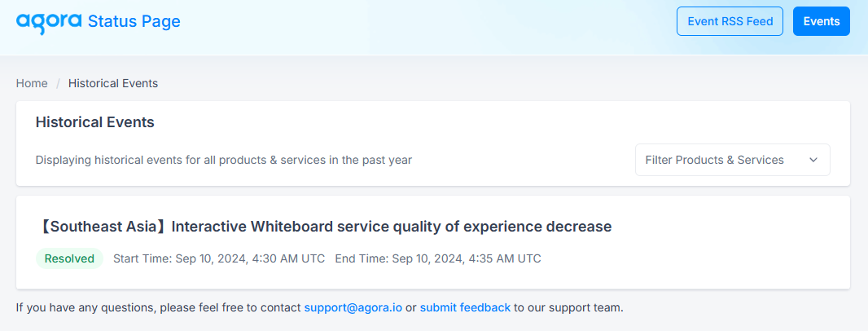Go to the Home breadcrumb
This screenshot has height=331, width=868.
[x=32, y=83]
